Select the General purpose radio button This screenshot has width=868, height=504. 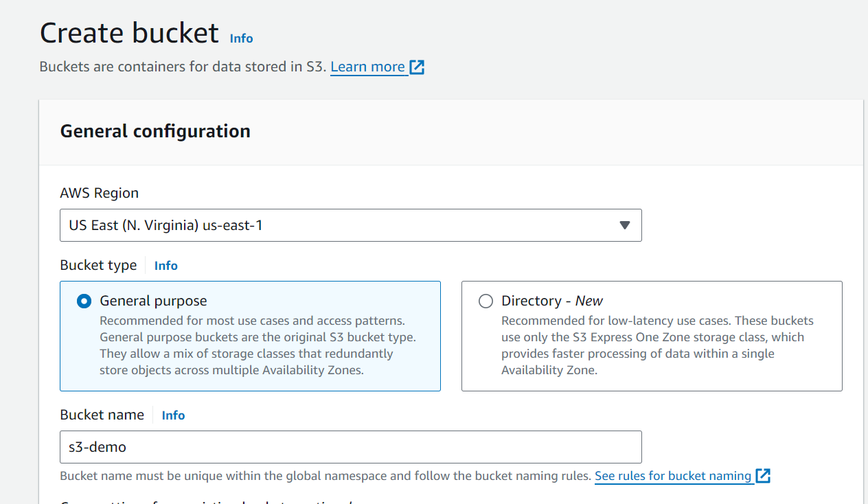[84, 300]
